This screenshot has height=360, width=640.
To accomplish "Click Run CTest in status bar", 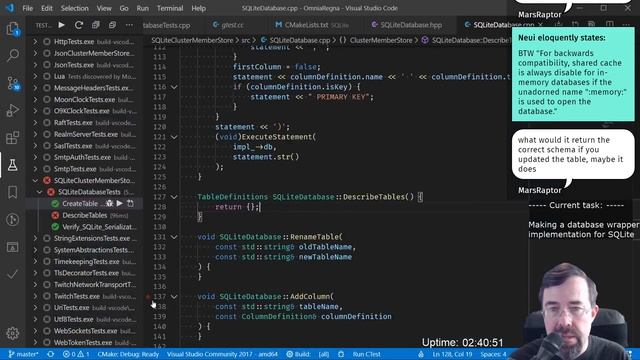I will [367, 354].
